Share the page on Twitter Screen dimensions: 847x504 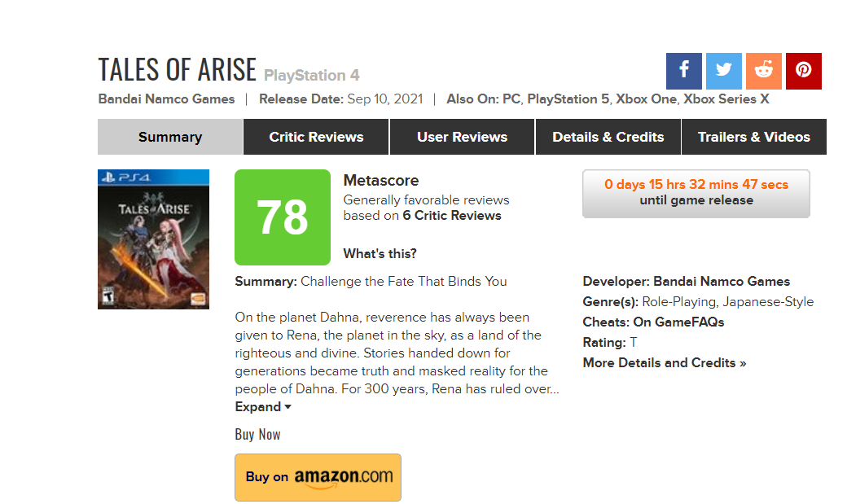click(724, 71)
